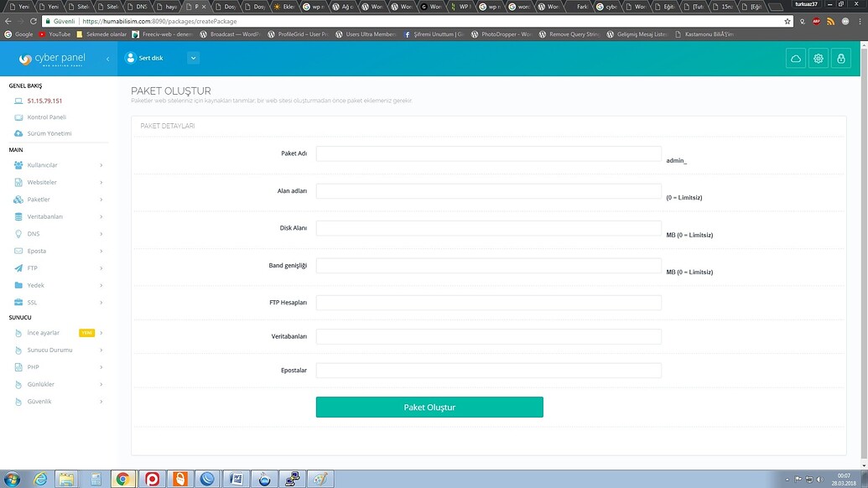The width and height of the screenshot is (868, 488).
Task: Go to Kontrol Paneli in the sidebar
Action: pyautogui.click(x=46, y=117)
